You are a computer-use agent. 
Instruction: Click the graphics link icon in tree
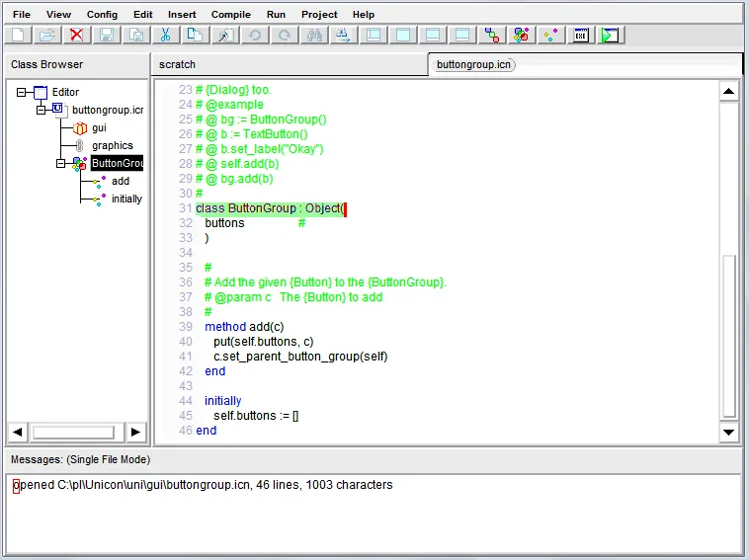(80, 145)
